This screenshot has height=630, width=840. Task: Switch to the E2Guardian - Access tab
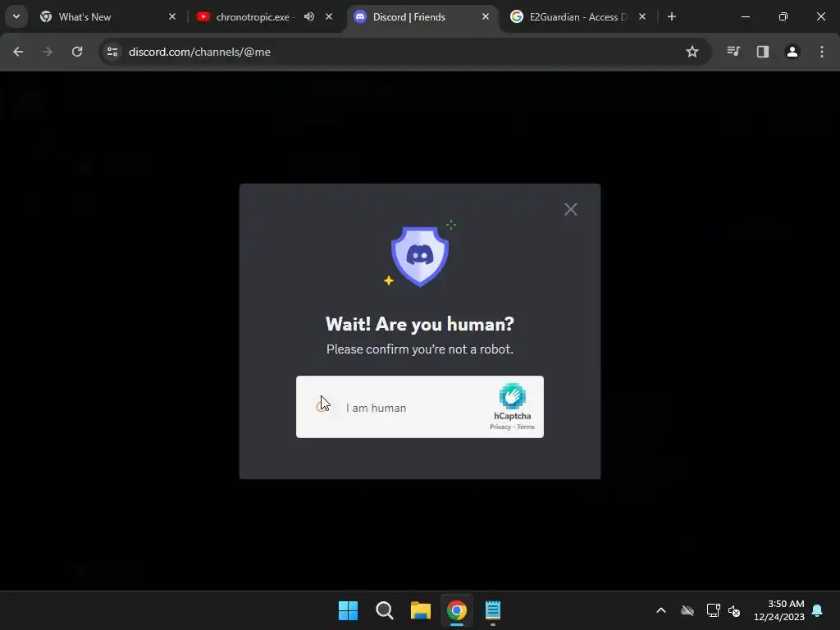click(577, 17)
